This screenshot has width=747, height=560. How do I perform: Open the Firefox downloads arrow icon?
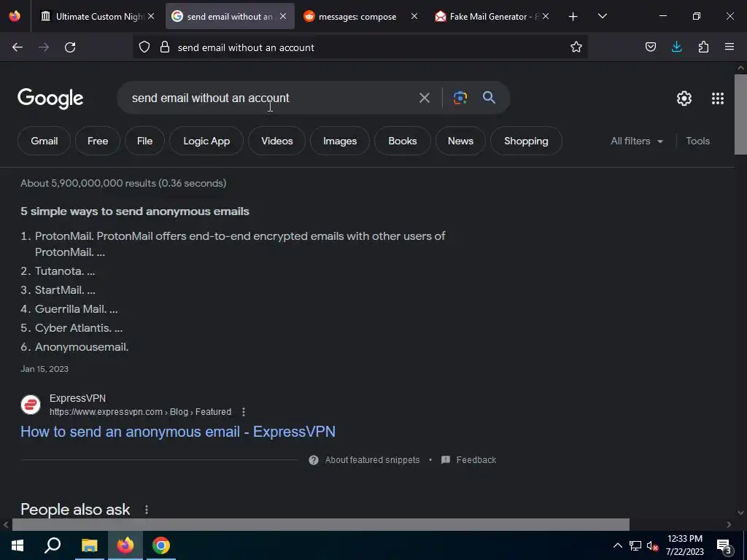676,47
